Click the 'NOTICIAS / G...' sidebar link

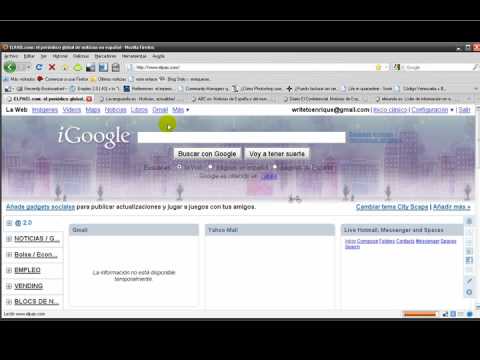click(37, 239)
